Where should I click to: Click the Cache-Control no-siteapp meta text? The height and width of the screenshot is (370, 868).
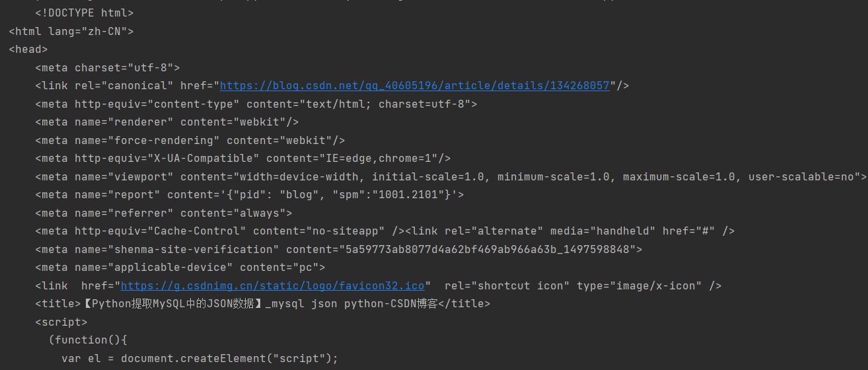pyautogui.click(x=219, y=231)
